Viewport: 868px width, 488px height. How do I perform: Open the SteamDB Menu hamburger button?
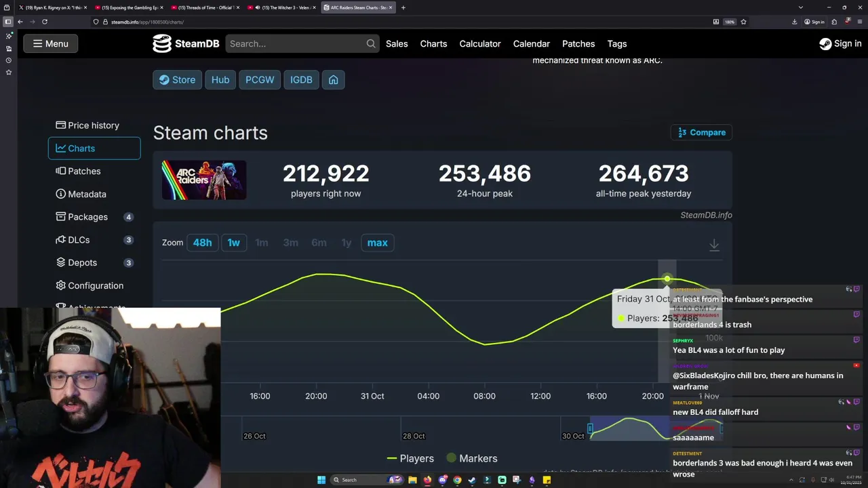(51, 43)
